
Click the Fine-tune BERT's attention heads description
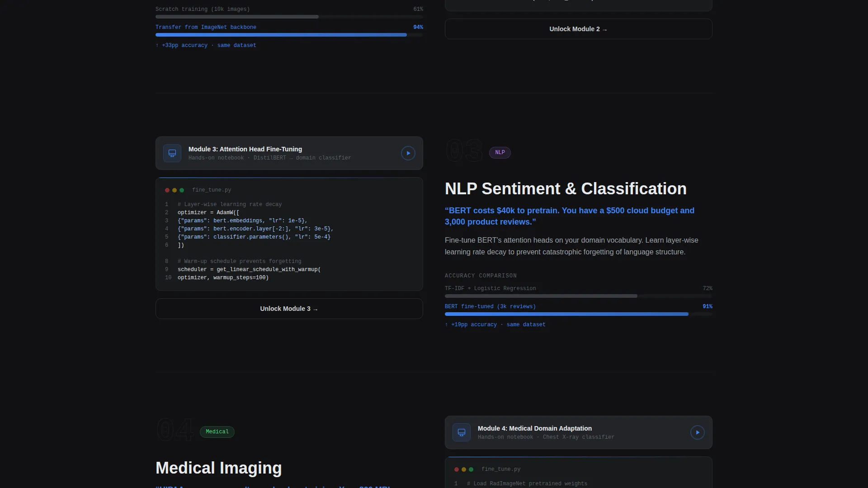(x=571, y=246)
